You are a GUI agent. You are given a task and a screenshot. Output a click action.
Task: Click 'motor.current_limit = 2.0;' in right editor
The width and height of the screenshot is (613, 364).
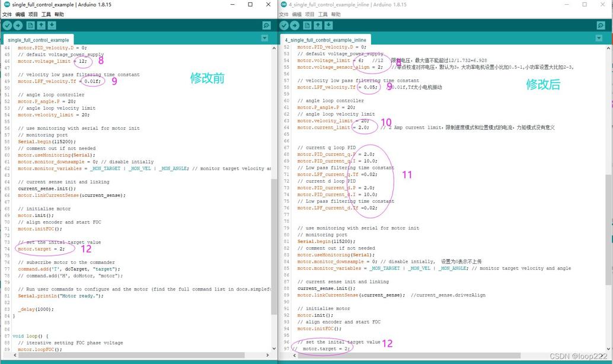333,127
